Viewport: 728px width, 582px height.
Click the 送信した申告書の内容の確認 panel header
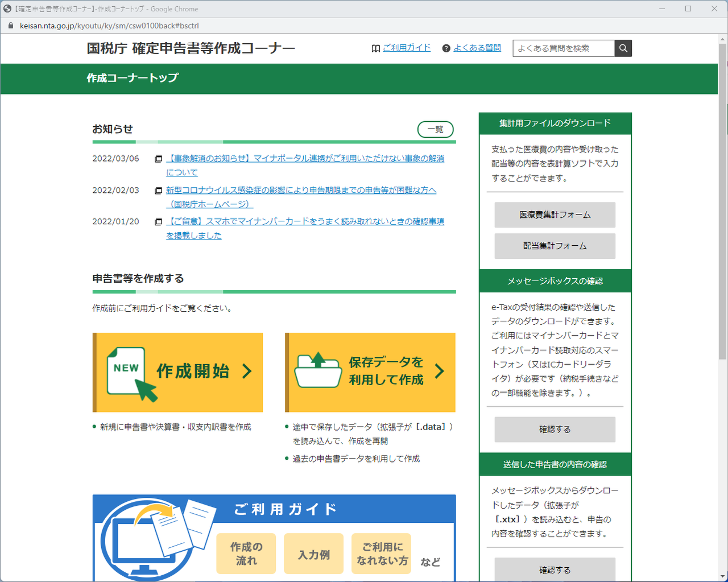pos(555,464)
